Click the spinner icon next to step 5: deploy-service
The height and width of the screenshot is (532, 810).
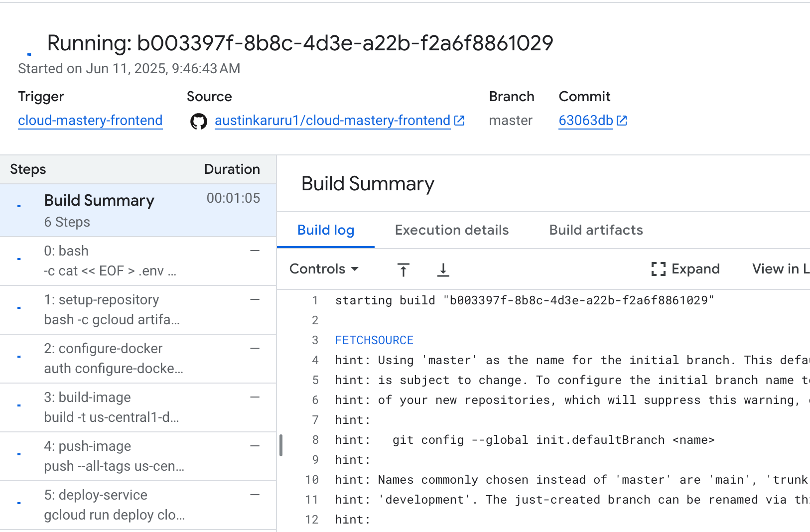coord(19,503)
